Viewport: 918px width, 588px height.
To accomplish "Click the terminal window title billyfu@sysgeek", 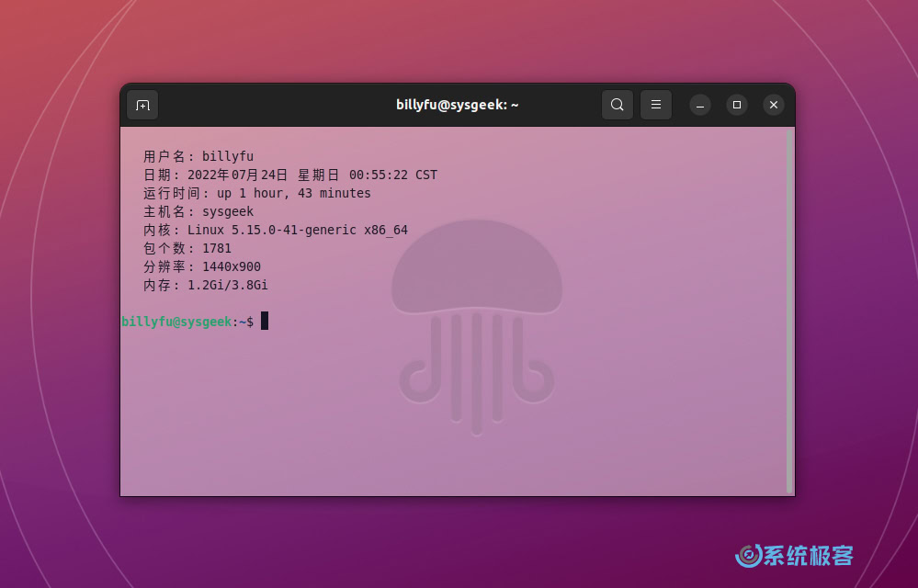I will [458, 105].
